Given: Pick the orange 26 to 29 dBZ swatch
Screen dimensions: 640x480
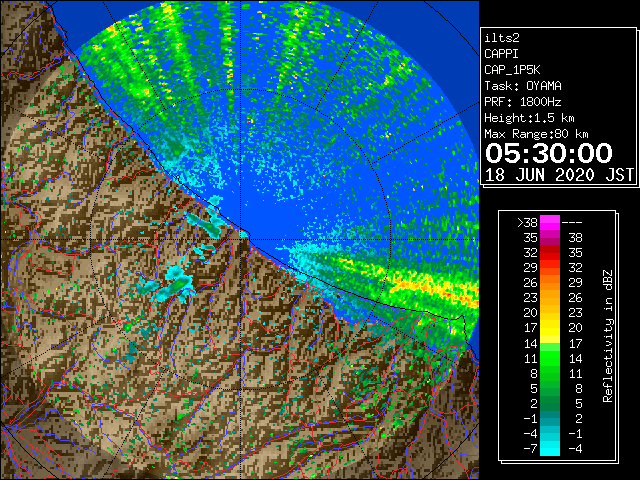Looking at the screenshot, I should click(x=550, y=283).
